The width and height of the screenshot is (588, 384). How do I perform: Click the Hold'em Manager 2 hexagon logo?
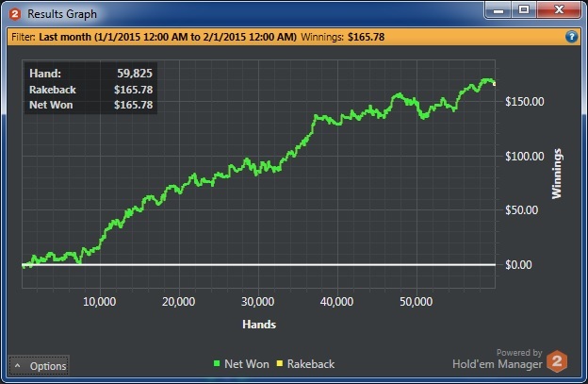click(x=557, y=361)
